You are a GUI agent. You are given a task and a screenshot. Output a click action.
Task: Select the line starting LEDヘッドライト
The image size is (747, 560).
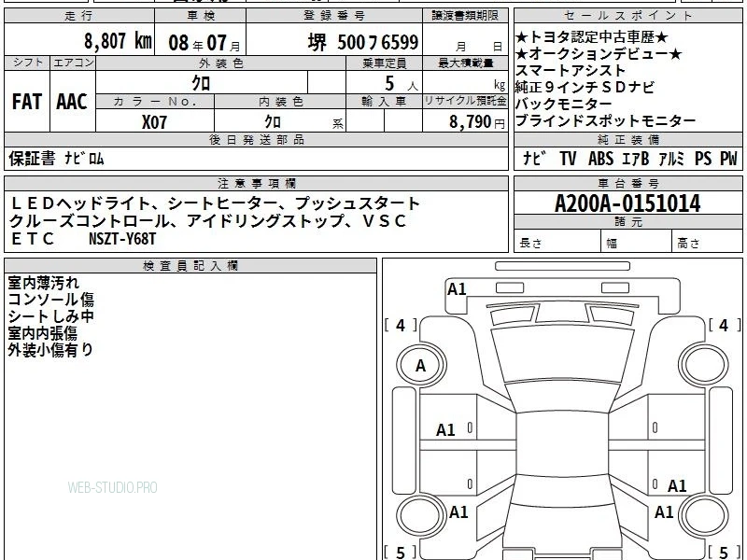coord(215,203)
